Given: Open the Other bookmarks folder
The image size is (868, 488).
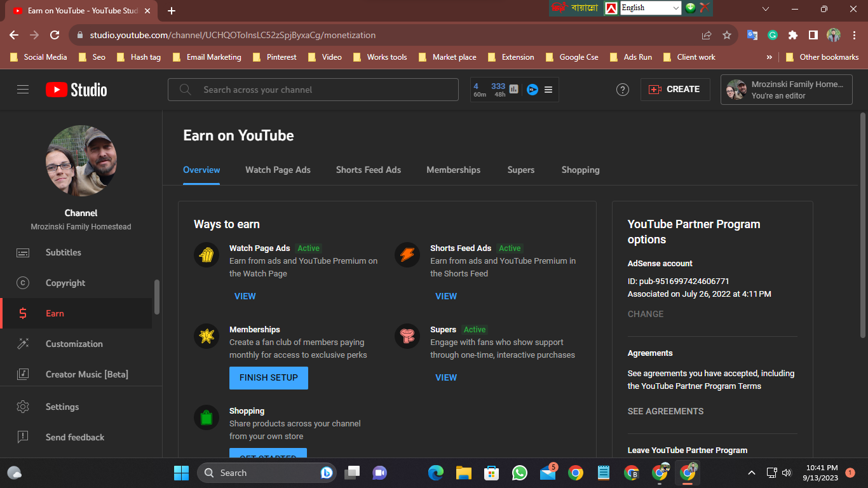Looking at the screenshot, I should click(x=822, y=57).
